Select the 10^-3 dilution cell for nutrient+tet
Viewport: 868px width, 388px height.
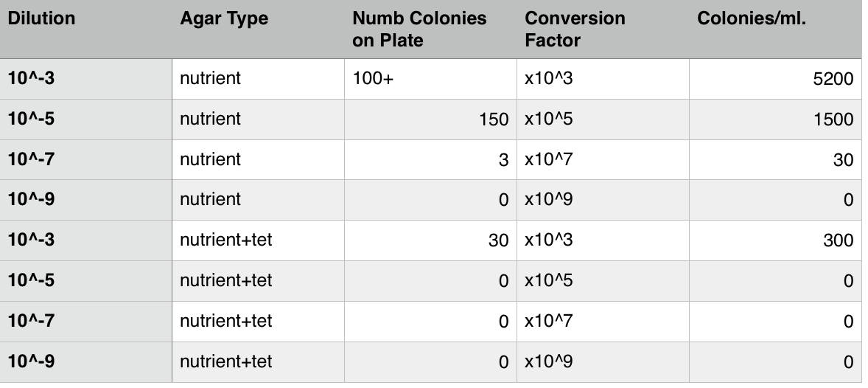coord(85,240)
